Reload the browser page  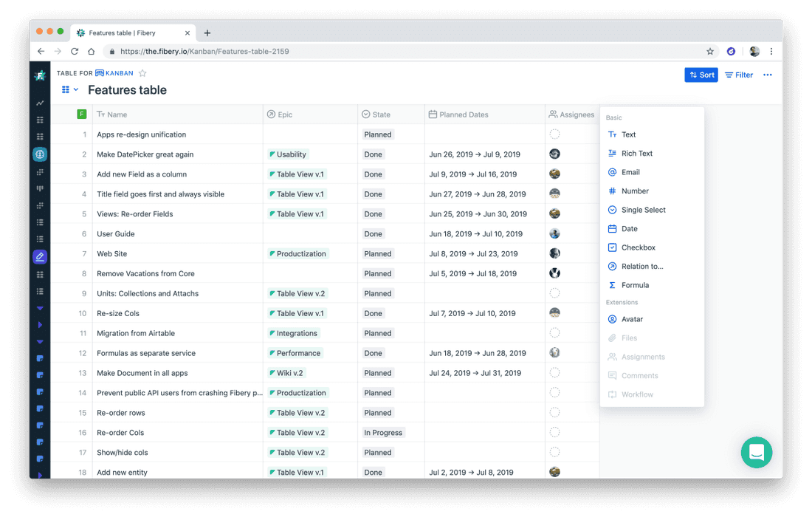(x=75, y=52)
